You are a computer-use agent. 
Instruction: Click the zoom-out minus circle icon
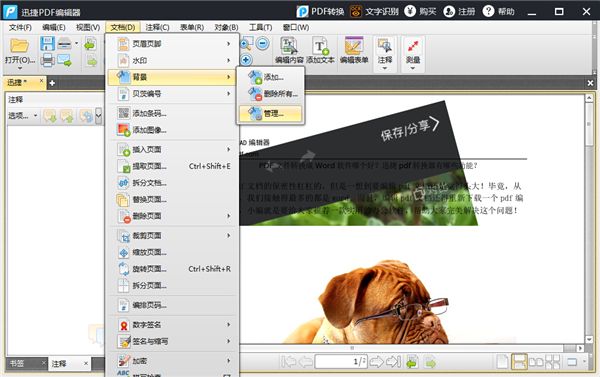point(262,43)
